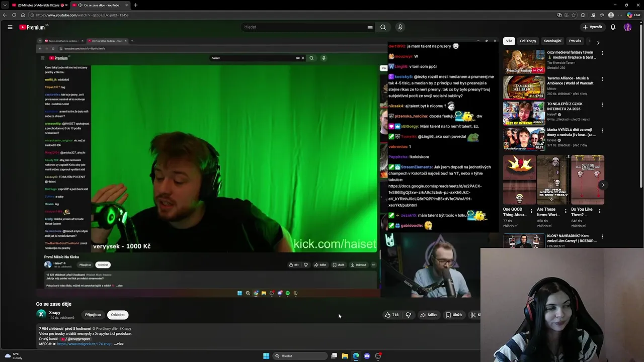Open browser tab search dropdown

tap(5, 5)
